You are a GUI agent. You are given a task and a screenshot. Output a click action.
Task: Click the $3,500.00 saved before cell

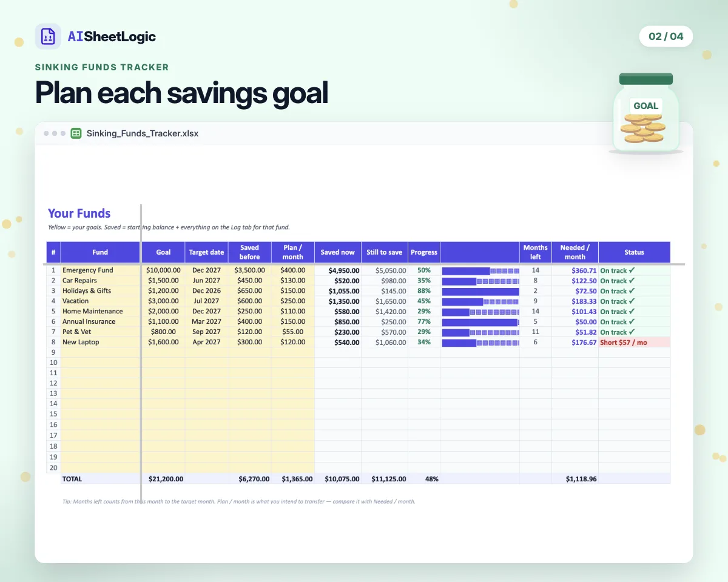(x=249, y=270)
